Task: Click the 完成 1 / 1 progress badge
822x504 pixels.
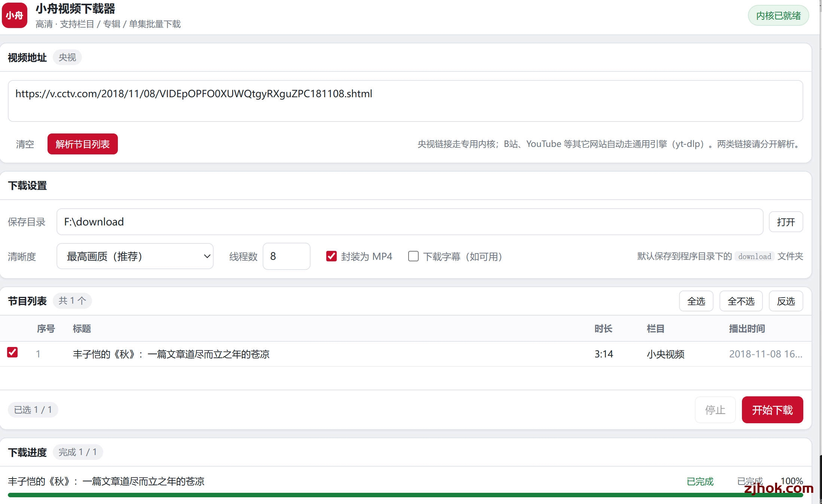Action: [x=77, y=452]
